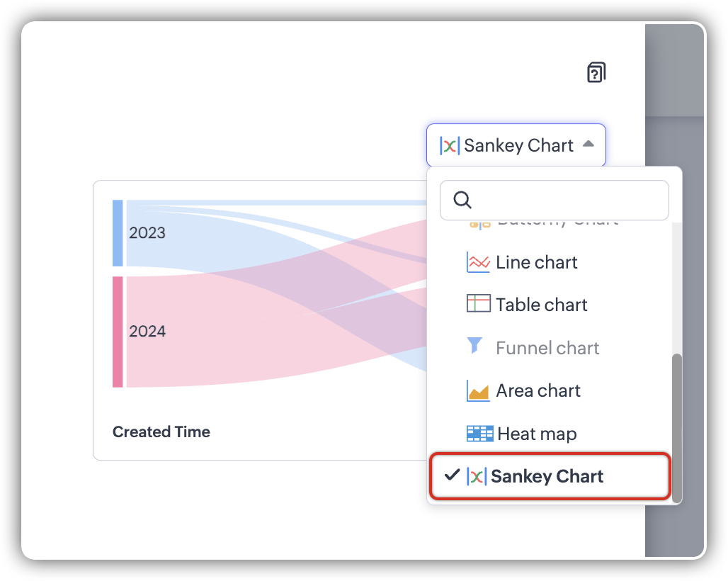Click the Funnel chart icon
728x581 pixels.
pyautogui.click(x=475, y=346)
